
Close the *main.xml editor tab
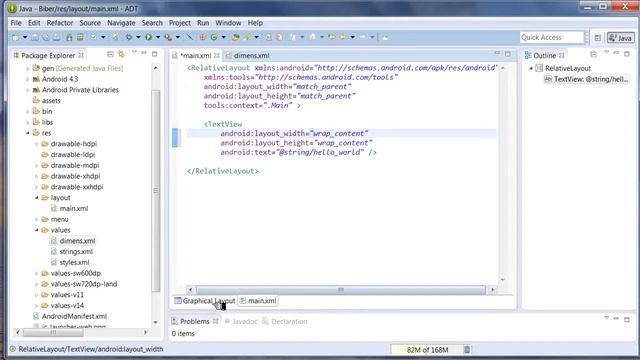click(x=217, y=55)
